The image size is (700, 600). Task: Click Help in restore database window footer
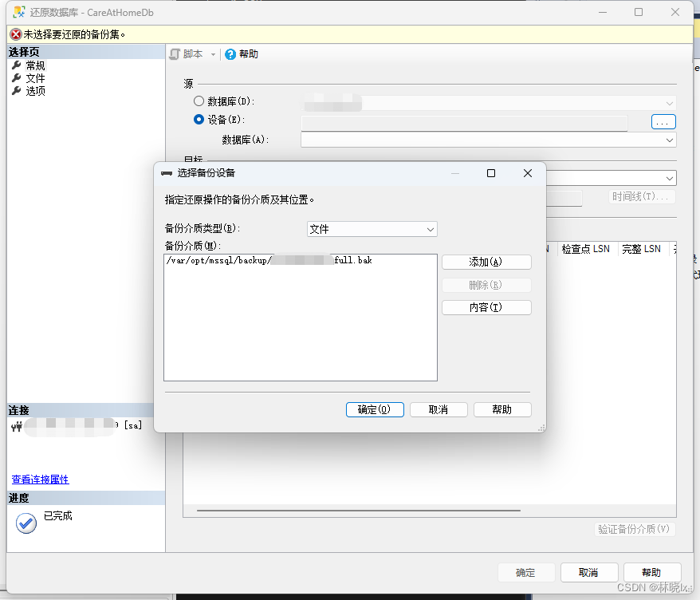[652, 572]
